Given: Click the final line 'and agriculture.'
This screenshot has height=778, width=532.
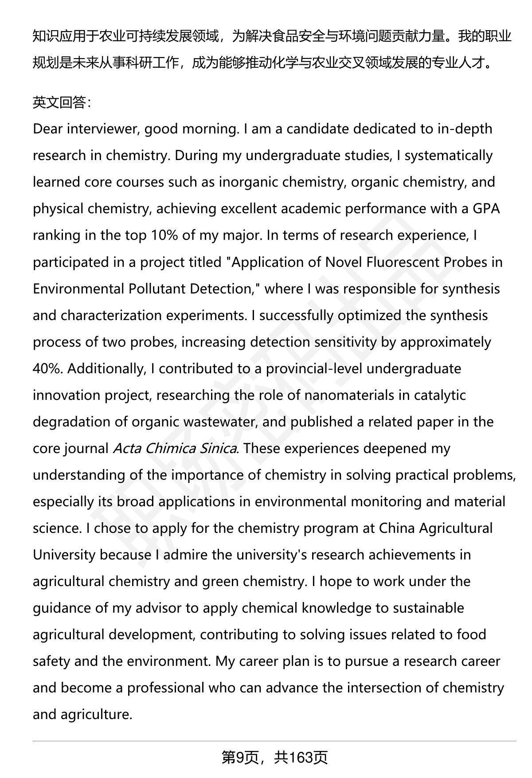Looking at the screenshot, I should point(82,714).
